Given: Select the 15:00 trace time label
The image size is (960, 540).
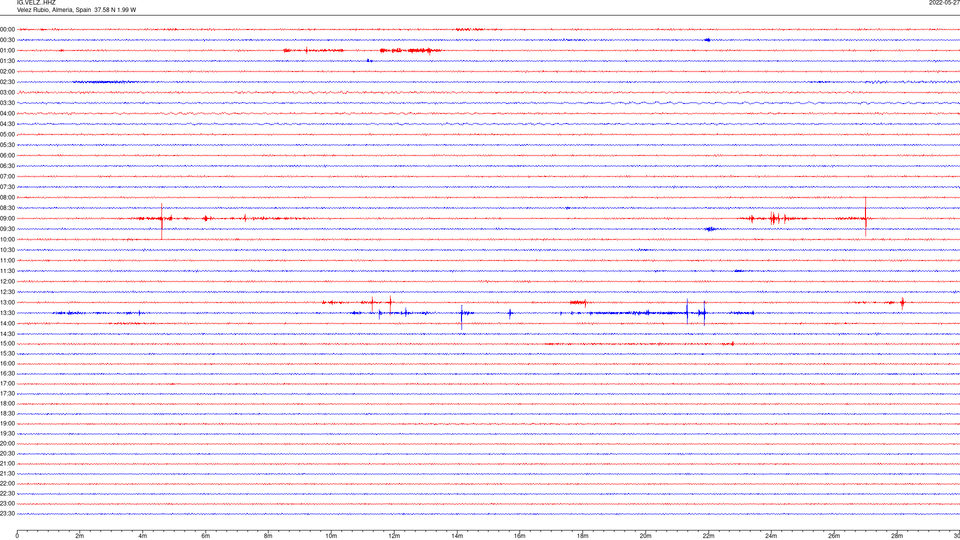Looking at the screenshot, I should click(7, 344).
